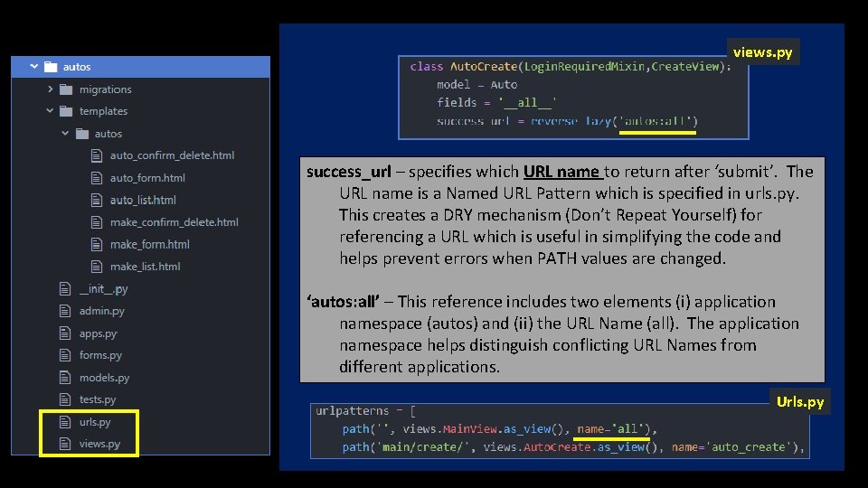Click file icon next to views.py

pos(65,443)
